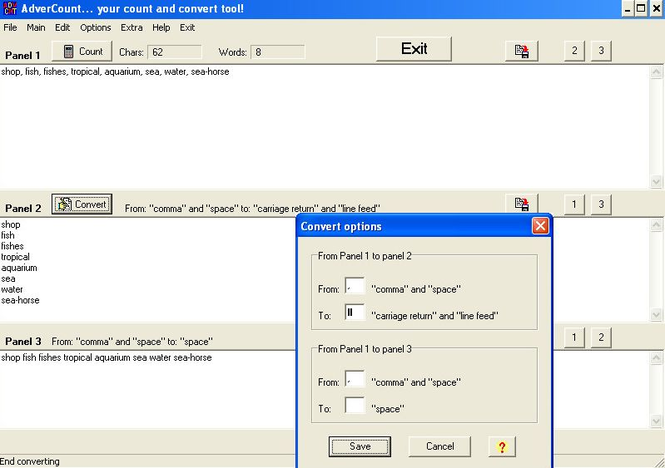Click Panel 2 scrollbar up arrow
The height and width of the screenshot is (468, 665).
(x=656, y=225)
